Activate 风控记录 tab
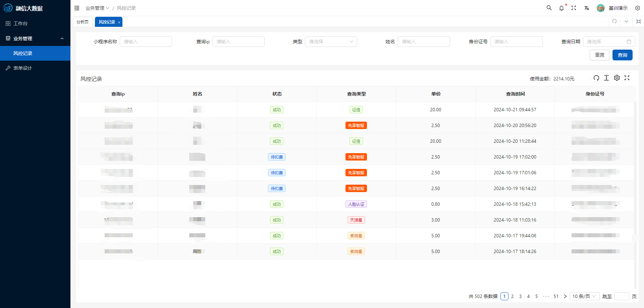644x308 pixels. click(107, 22)
